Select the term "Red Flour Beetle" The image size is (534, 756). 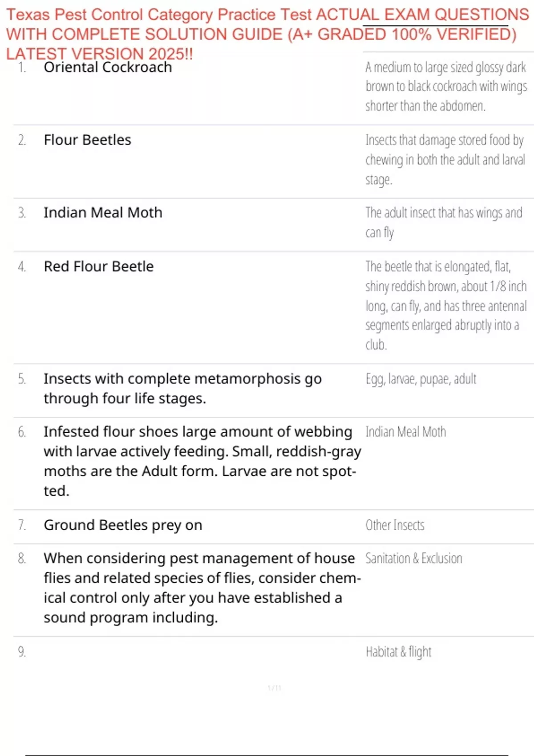(98, 266)
